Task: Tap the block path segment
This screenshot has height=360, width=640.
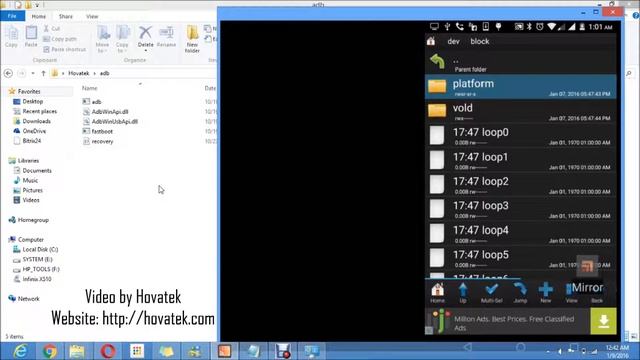Action: pos(480,41)
